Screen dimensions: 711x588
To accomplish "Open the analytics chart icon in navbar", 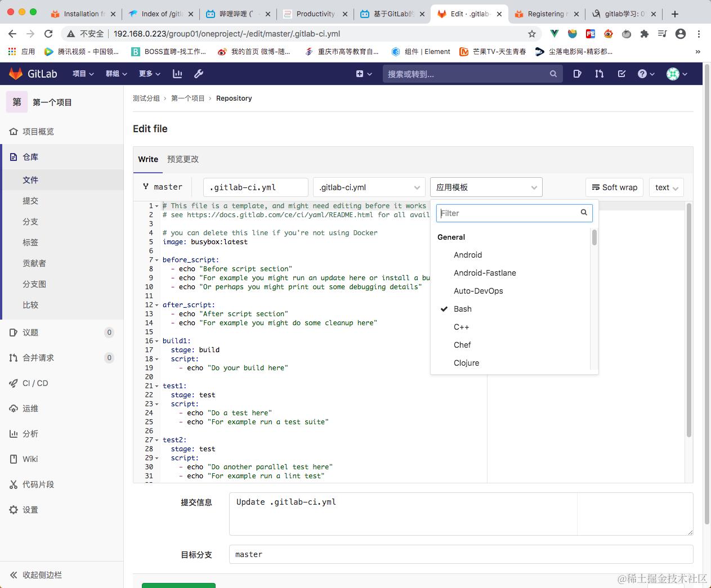I will pos(177,74).
